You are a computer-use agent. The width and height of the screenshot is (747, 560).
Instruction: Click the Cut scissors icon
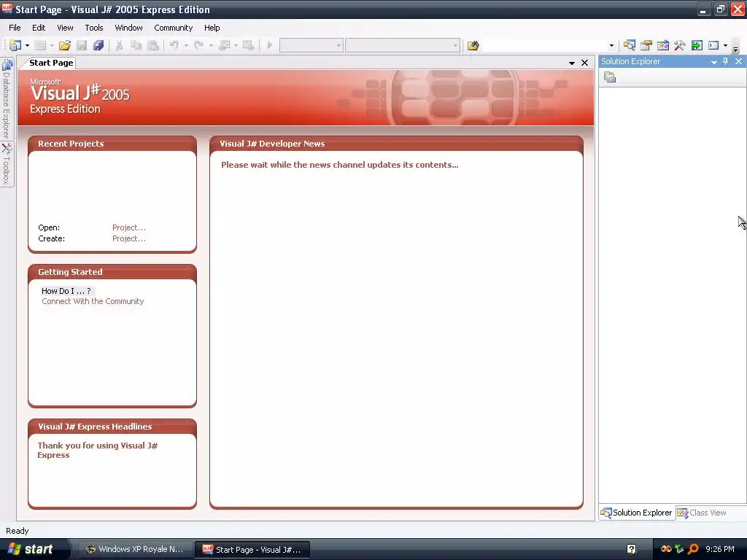point(119,45)
